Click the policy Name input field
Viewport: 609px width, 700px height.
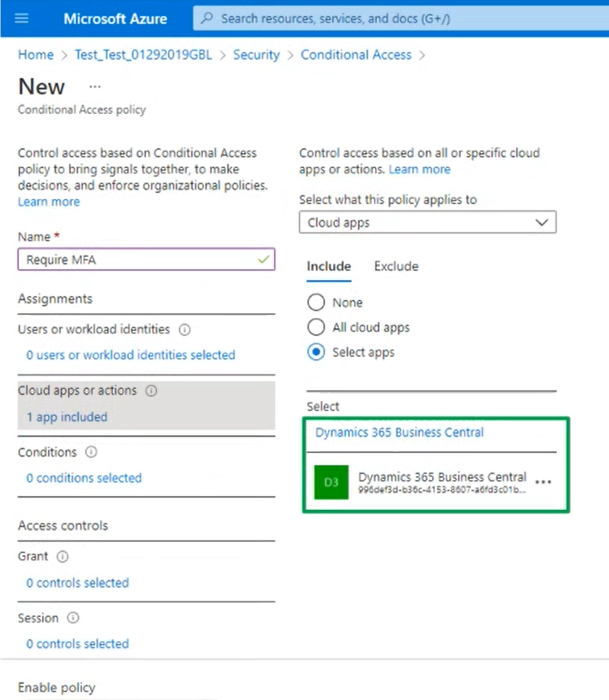[141, 260]
